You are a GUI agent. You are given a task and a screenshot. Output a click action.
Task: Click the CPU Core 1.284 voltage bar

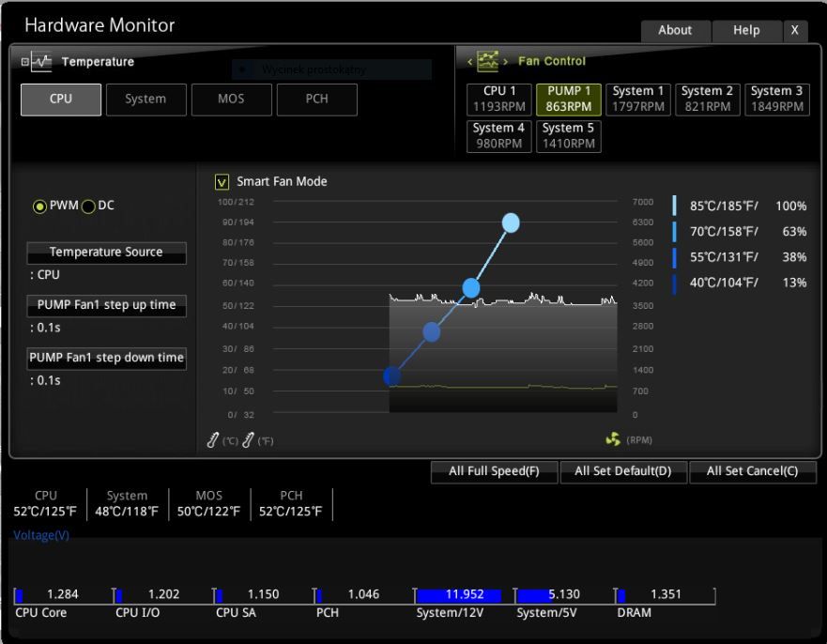pos(62,595)
